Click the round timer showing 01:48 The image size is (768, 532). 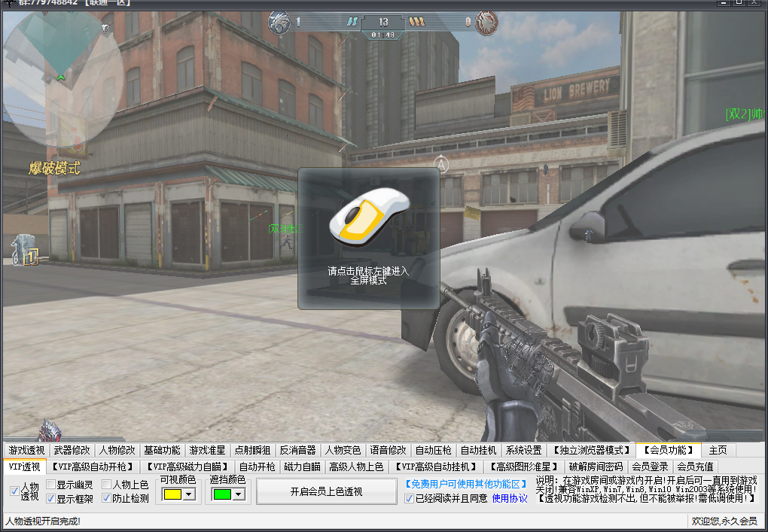(383, 35)
